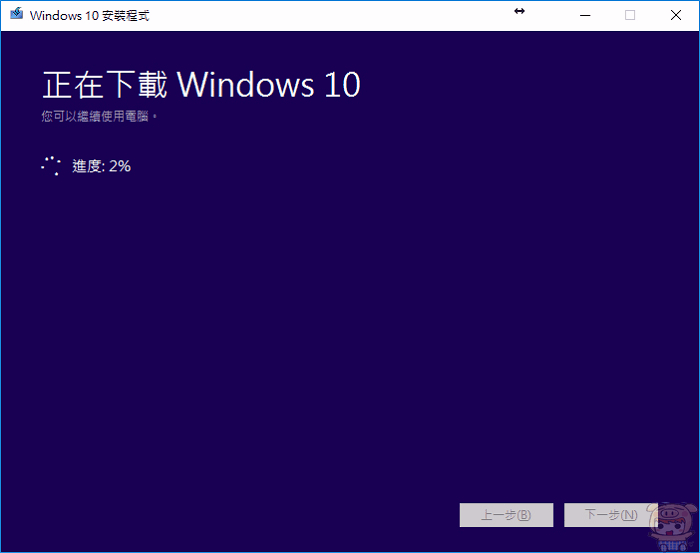Click the Windows 10 setup app icon

pyautogui.click(x=17, y=14)
